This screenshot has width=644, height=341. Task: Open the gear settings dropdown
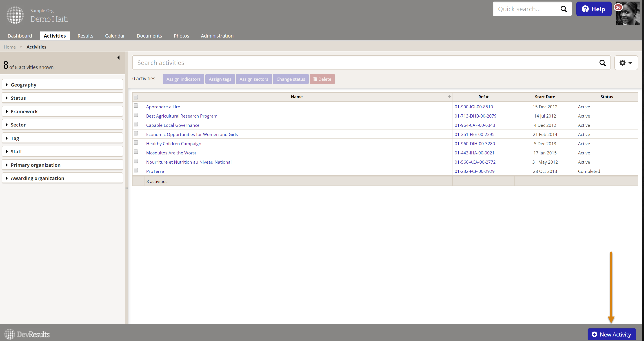point(626,63)
